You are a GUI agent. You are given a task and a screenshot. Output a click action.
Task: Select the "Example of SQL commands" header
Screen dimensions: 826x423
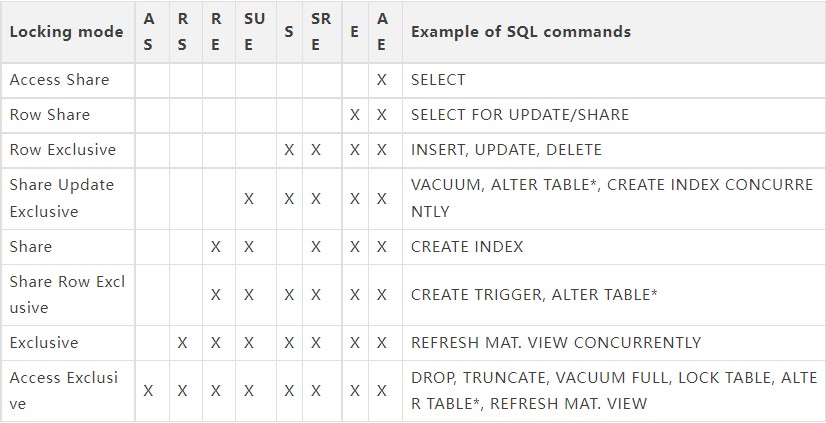click(520, 32)
